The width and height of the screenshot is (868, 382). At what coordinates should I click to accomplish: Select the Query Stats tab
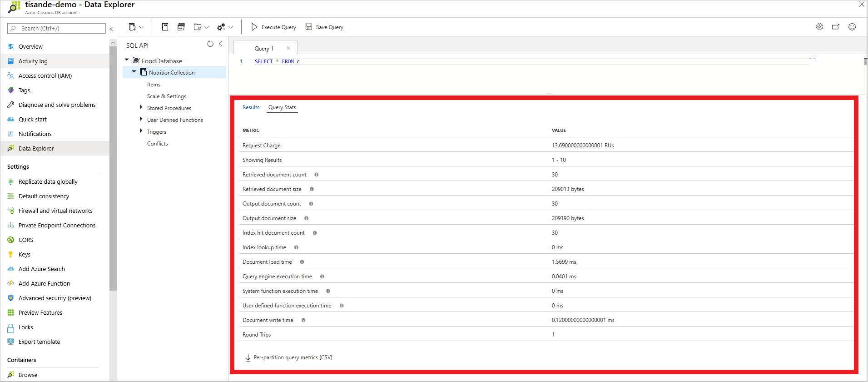[x=282, y=107]
